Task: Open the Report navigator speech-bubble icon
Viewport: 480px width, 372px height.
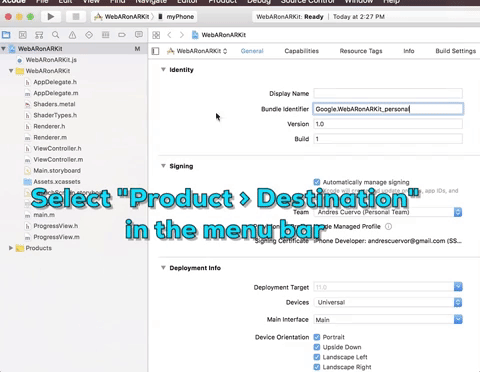Action: tap(139, 35)
